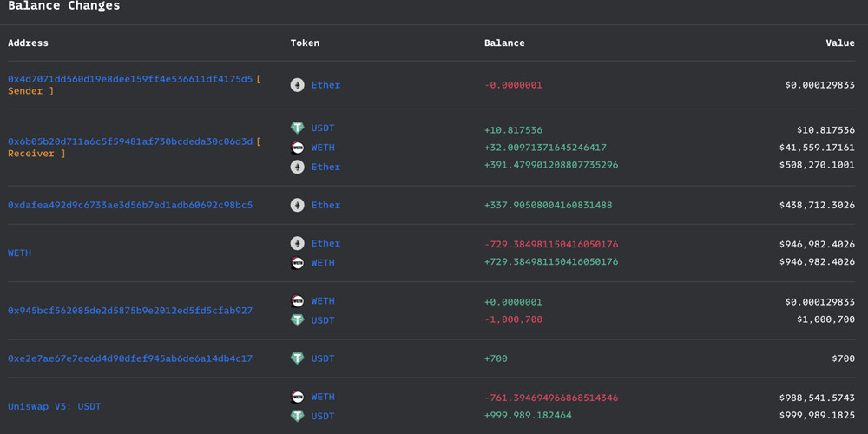868x434 pixels.
Task: Click the USDT icon in the Receiver row
Action: 298,128
